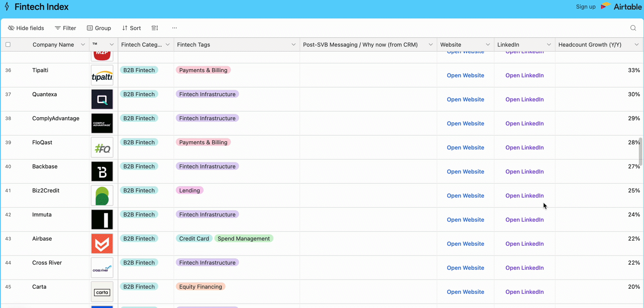Select the Equity Financing tag for Carta
This screenshot has width=644, height=308.
coord(201,287)
